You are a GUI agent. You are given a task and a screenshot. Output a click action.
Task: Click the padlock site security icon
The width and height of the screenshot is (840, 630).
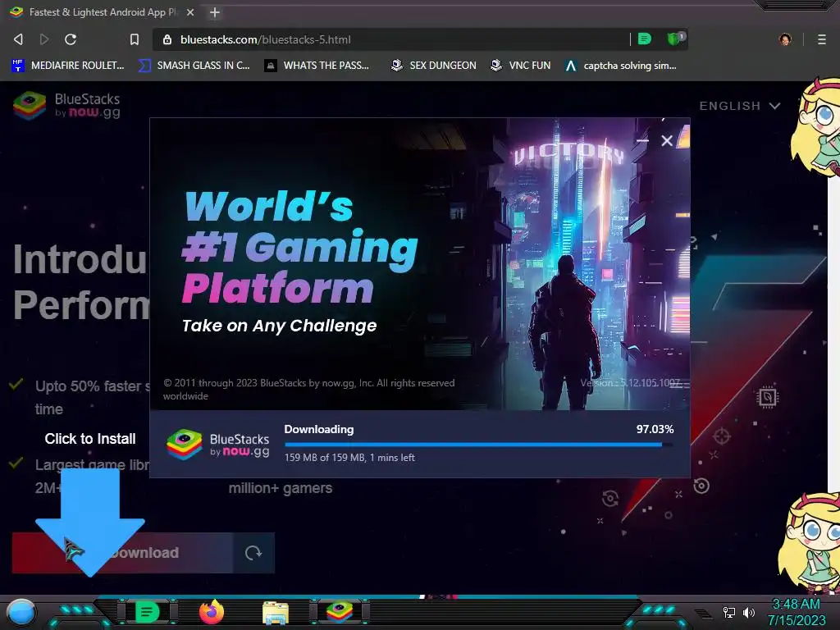point(167,39)
